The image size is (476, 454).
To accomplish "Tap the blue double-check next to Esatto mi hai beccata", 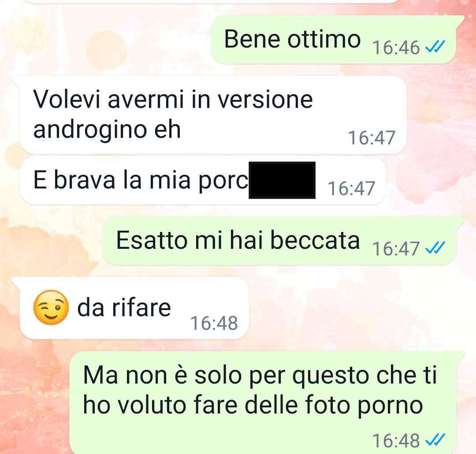I will (435, 248).
